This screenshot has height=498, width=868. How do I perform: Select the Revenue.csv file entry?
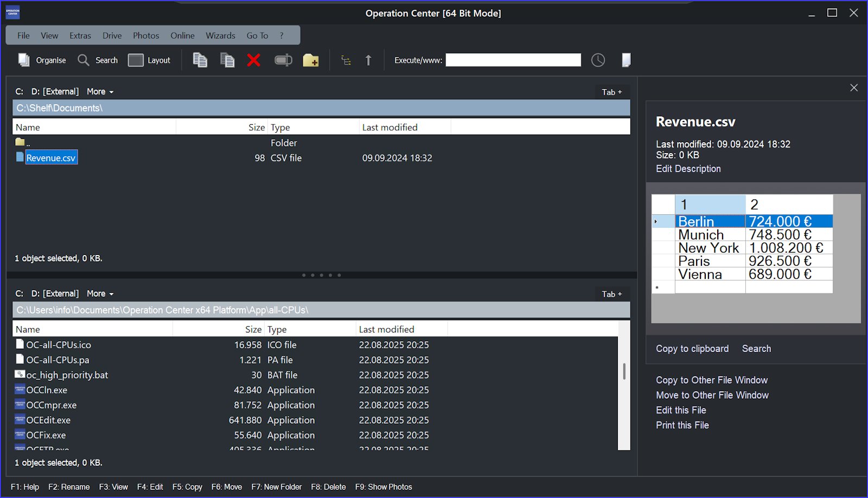(51, 158)
